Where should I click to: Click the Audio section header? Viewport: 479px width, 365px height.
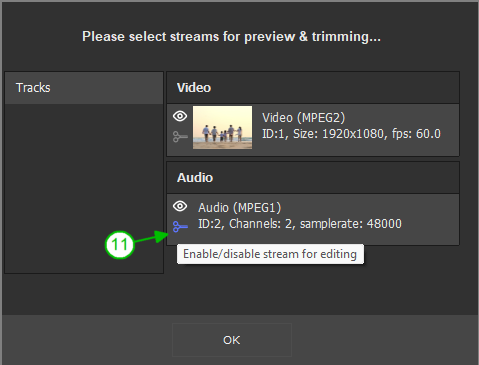[313, 178]
